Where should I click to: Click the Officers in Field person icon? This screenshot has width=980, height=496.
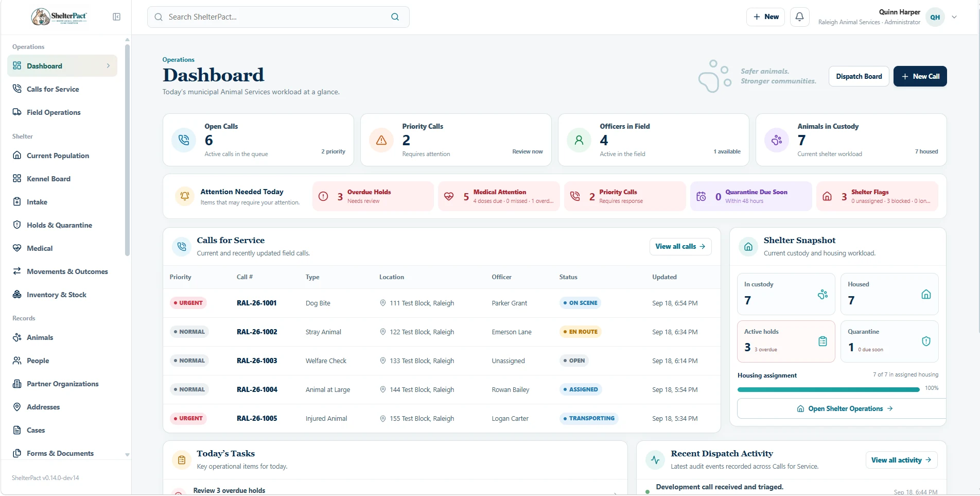(579, 140)
